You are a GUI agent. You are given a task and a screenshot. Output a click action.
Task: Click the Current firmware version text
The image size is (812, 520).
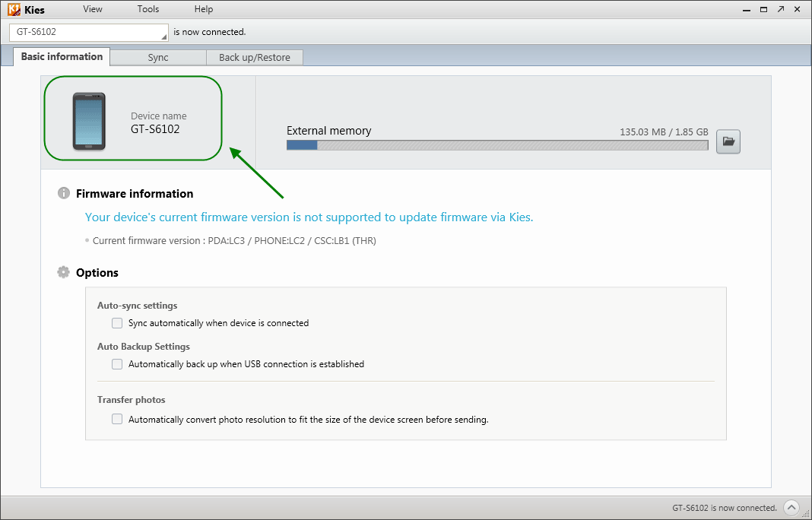pyautogui.click(x=234, y=241)
